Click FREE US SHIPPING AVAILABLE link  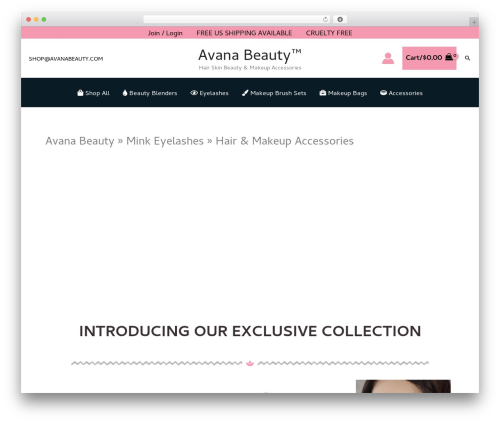coord(244,33)
